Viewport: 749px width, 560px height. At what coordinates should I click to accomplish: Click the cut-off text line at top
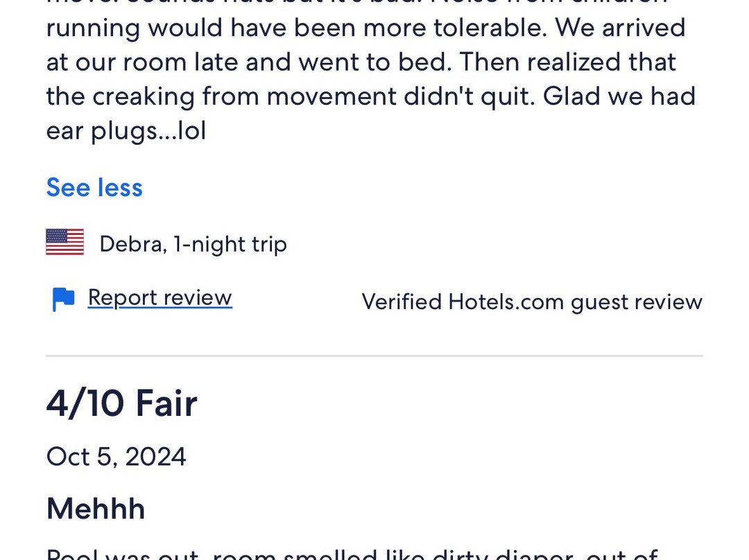tap(356, 3)
